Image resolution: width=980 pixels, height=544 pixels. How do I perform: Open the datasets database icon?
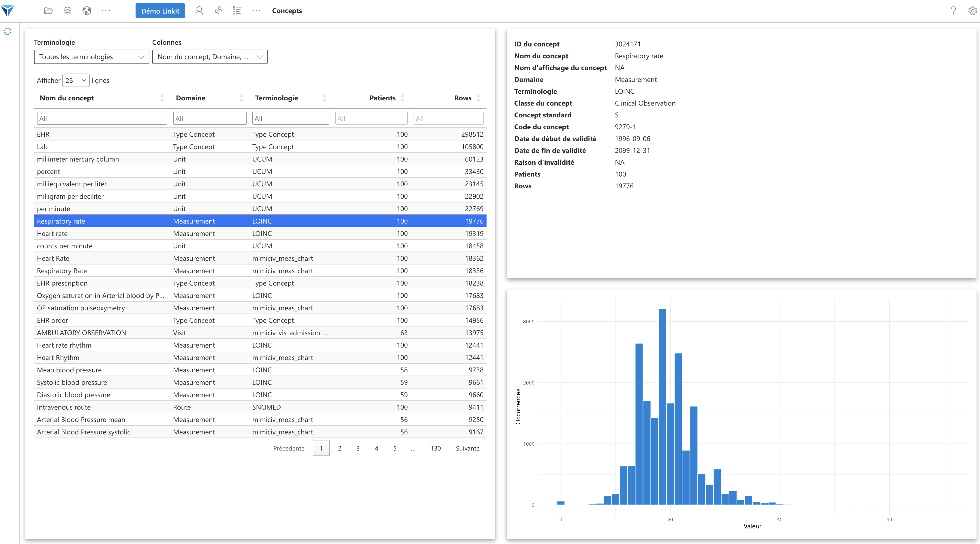(67, 11)
